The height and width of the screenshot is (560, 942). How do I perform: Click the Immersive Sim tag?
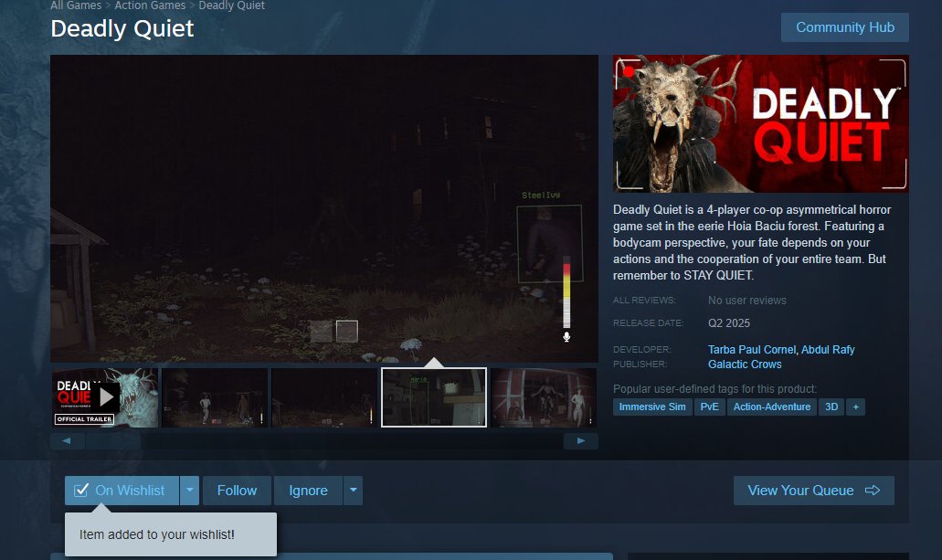652,407
